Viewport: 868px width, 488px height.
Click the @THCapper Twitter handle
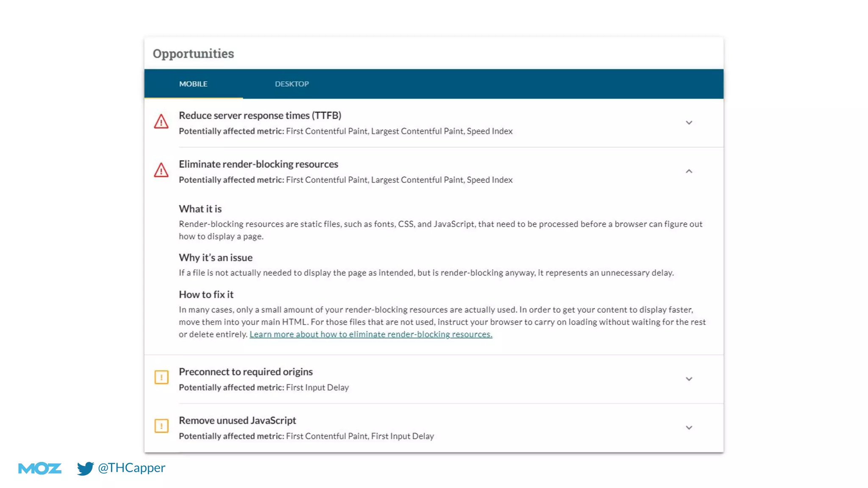131,468
